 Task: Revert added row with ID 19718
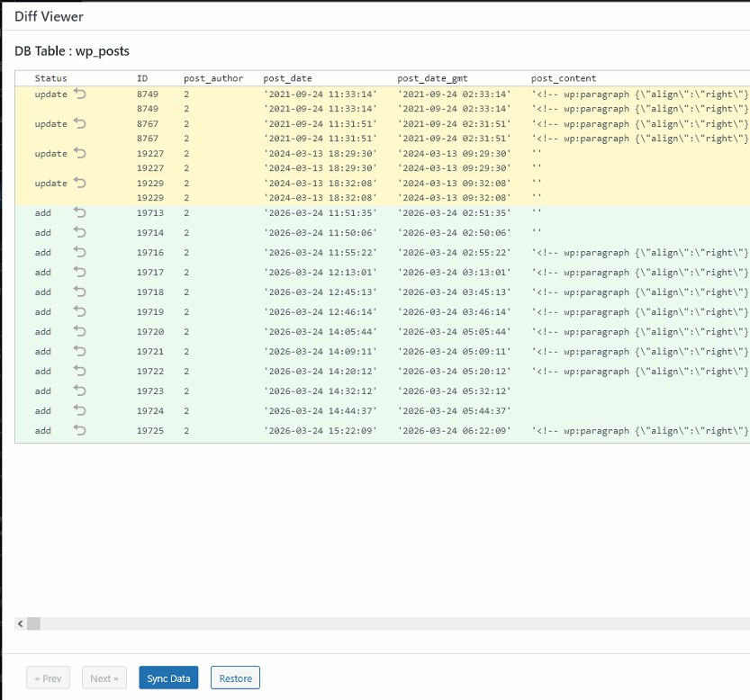pyautogui.click(x=79, y=292)
